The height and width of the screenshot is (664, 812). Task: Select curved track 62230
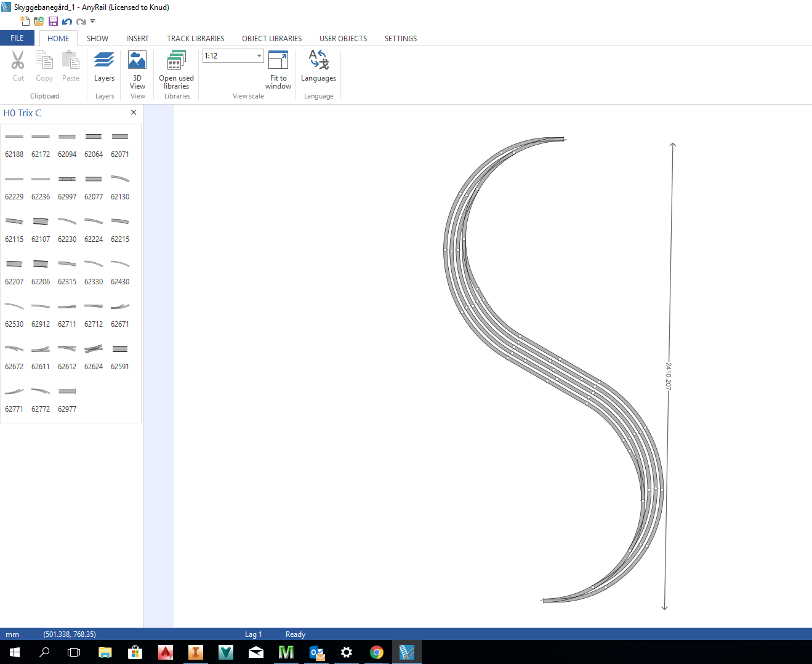tap(67, 229)
